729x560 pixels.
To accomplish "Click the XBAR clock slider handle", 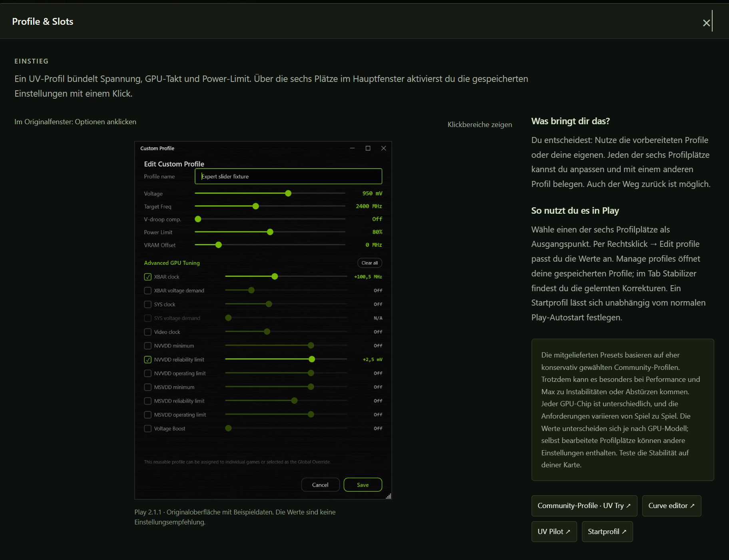I will pos(275,276).
